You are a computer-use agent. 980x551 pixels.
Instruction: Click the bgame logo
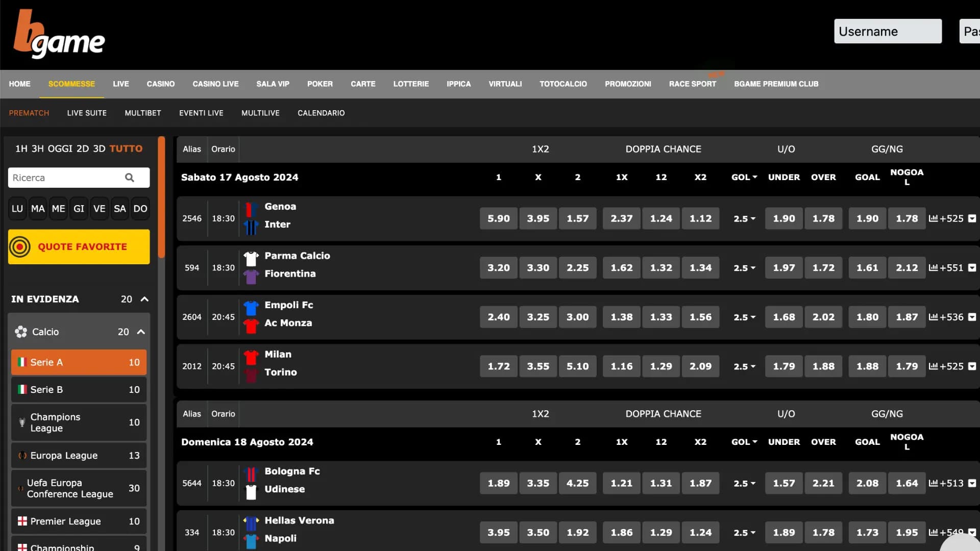click(59, 35)
